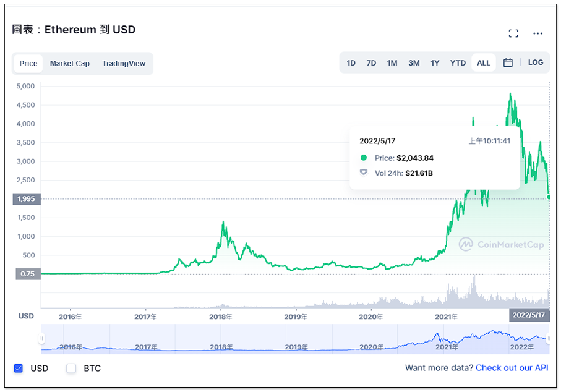Select 7D time range

371,63
